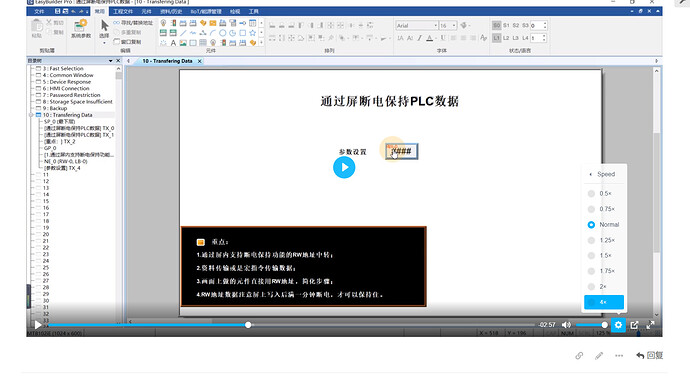Open the 检视 ribbon tab
The width and height of the screenshot is (690, 386).
[x=235, y=11]
